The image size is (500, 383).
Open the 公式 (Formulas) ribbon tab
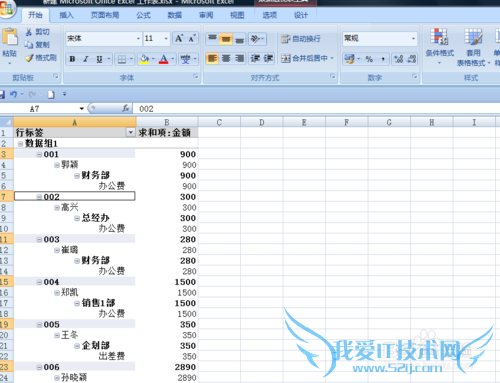click(143, 15)
